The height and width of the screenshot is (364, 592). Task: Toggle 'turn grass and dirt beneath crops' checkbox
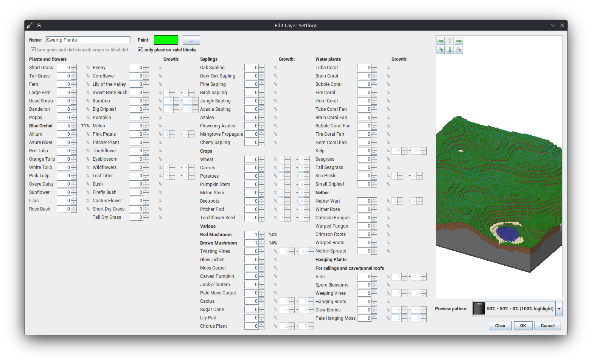tap(33, 50)
